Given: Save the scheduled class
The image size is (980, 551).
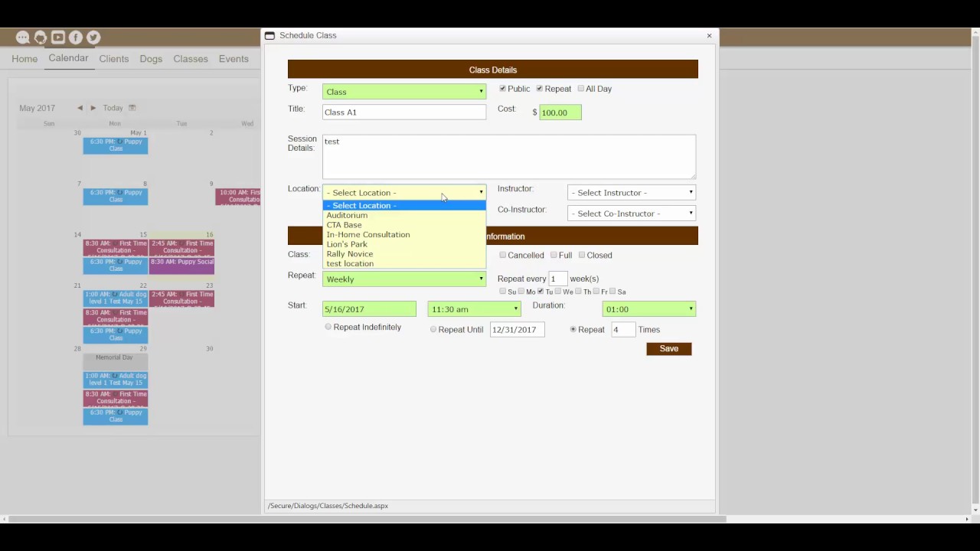Looking at the screenshot, I should coord(669,349).
